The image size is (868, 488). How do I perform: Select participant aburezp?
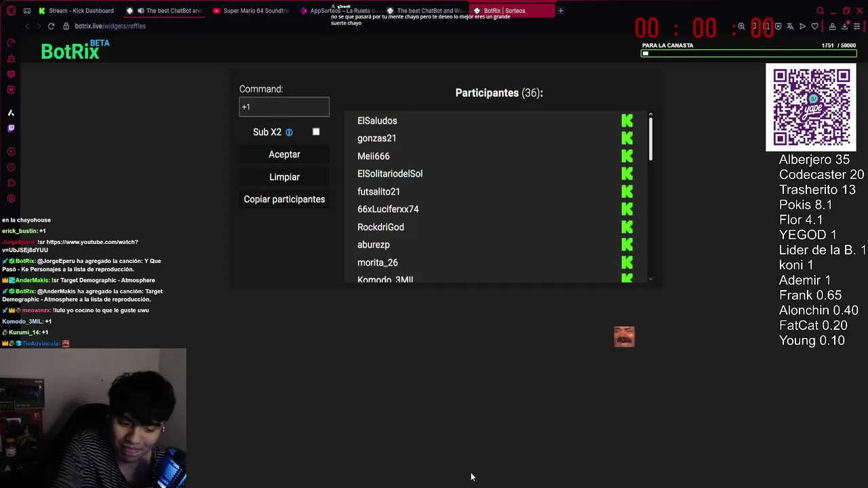click(x=374, y=245)
